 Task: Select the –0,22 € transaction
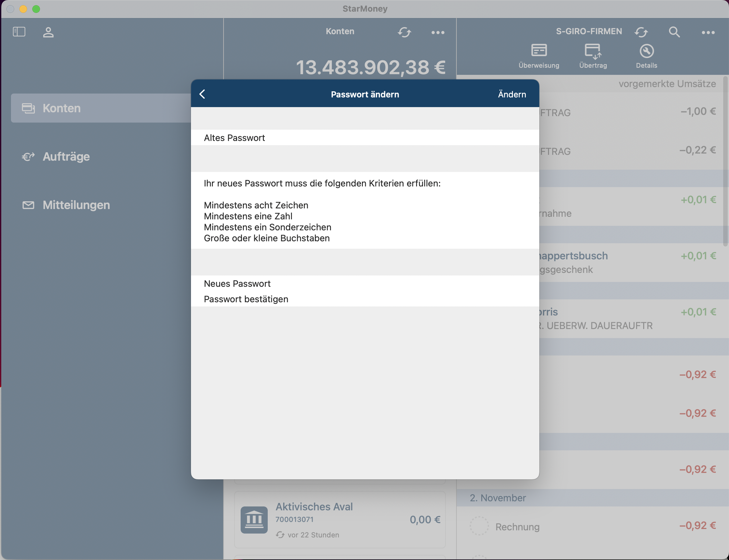point(632,150)
